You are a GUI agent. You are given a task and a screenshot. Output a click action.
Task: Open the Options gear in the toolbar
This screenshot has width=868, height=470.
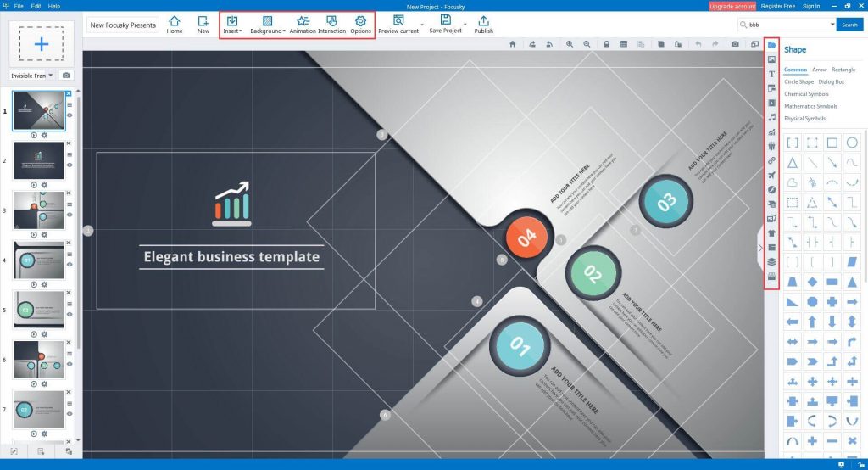(360, 24)
